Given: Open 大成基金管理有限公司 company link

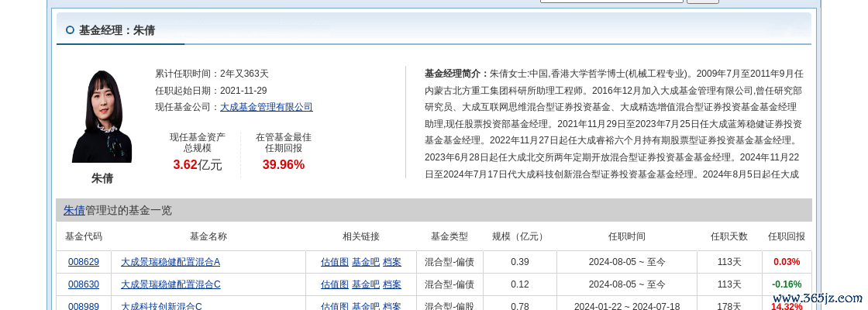Looking at the screenshot, I should 267,107.
